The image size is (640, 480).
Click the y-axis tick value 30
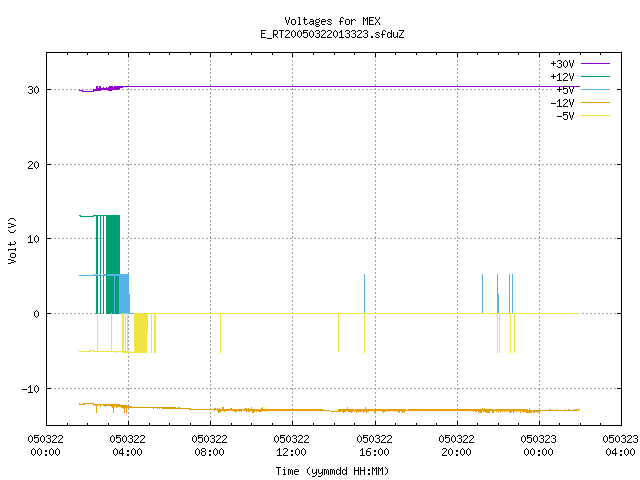(33, 90)
